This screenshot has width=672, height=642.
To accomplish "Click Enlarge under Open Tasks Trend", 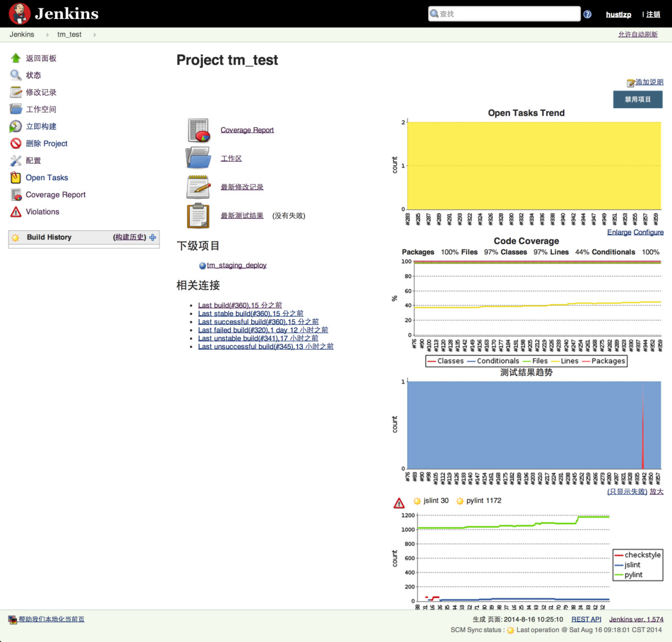I will pyautogui.click(x=619, y=233).
